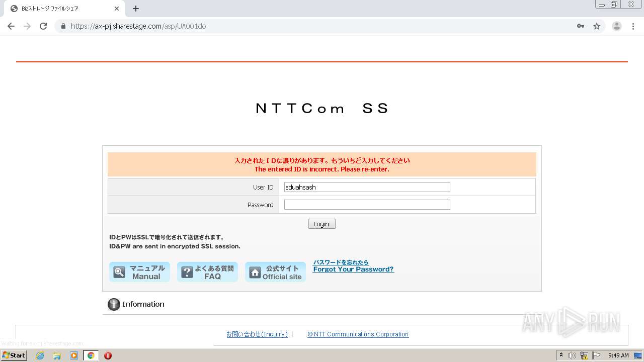Click the padlock site info icon
The image size is (644, 362).
[x=63, y=26]
